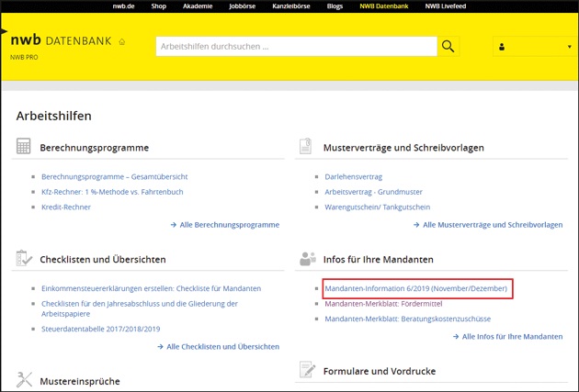Show Alle Infos für Ihre Mandanten

(x=513, y=337)
